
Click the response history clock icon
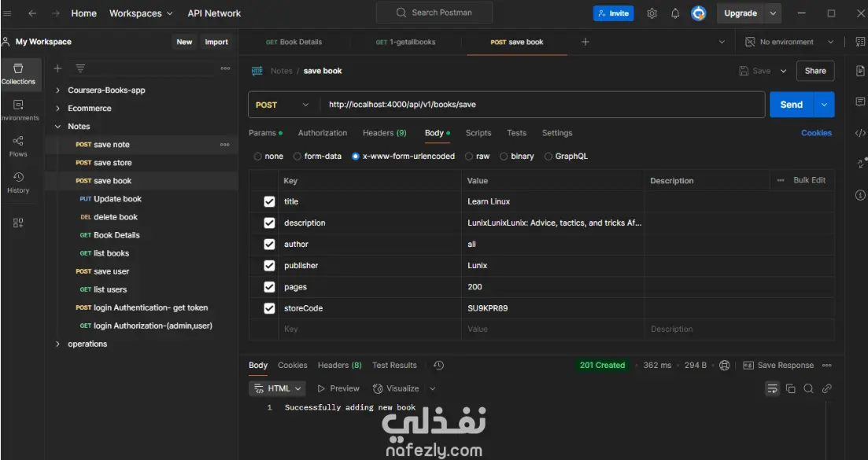pyautogui.click(x=438, y=365)
